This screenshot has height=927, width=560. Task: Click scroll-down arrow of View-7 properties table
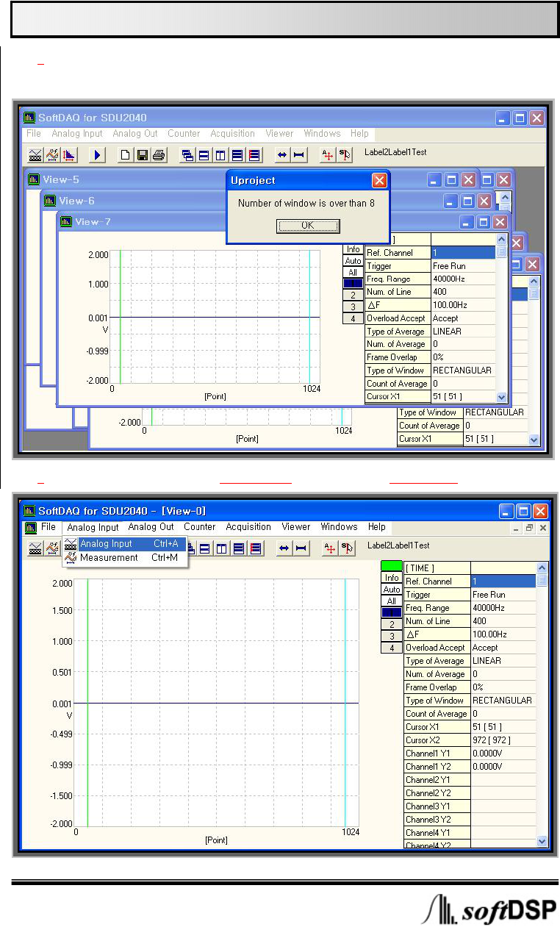coord(502,397)
